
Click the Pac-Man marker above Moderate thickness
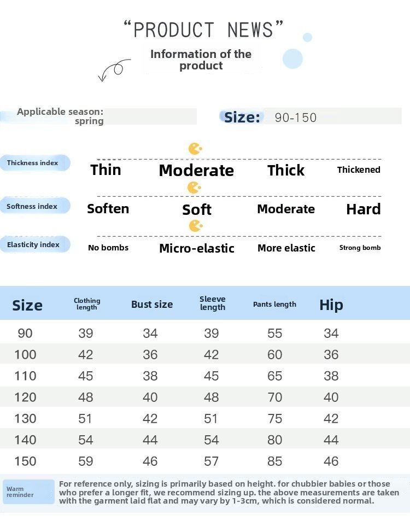tap(195, 149)
